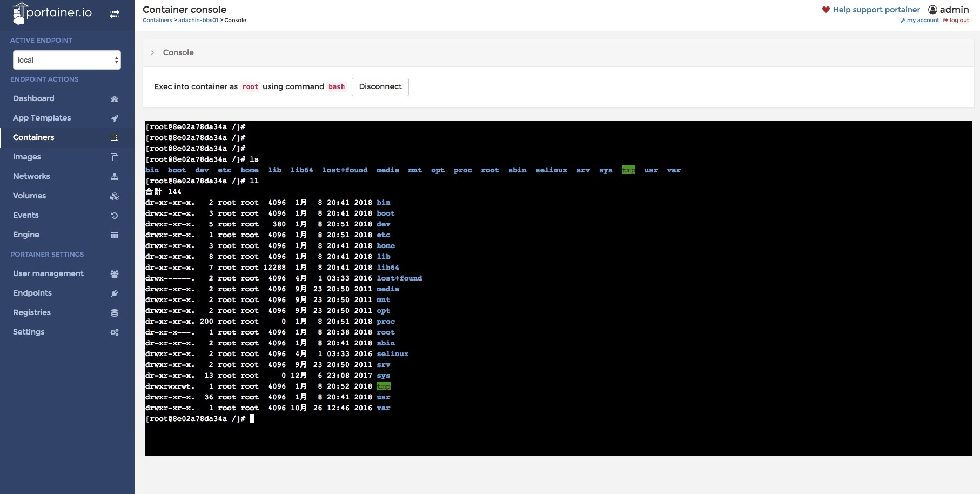Click the App Templates rocket icon
The height and width of the screenshot is (494, 980).
[x=115, y=118]
